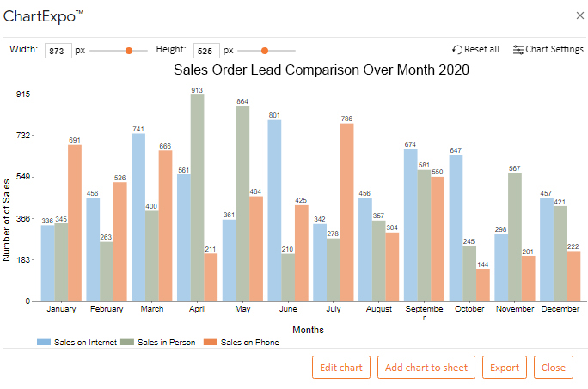Select the July 786 phone bar
Viewport: 588px width, 389px height.
click(x=347, y=212)
